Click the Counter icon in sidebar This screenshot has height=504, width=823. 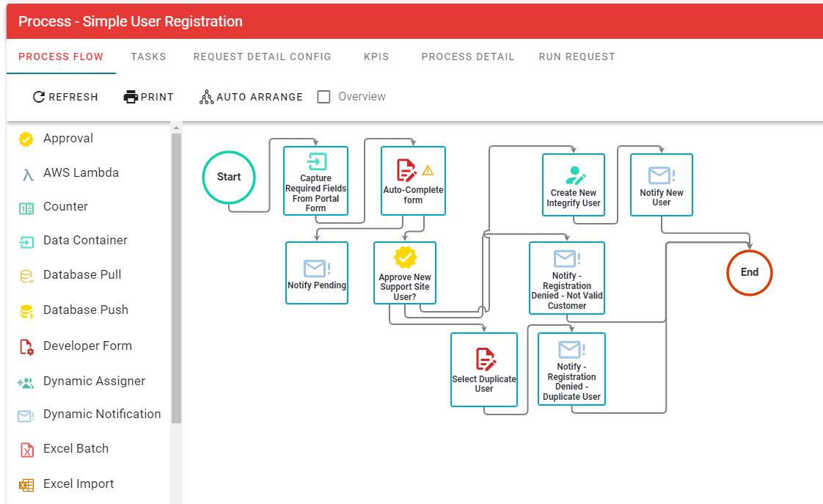point(26,208)
